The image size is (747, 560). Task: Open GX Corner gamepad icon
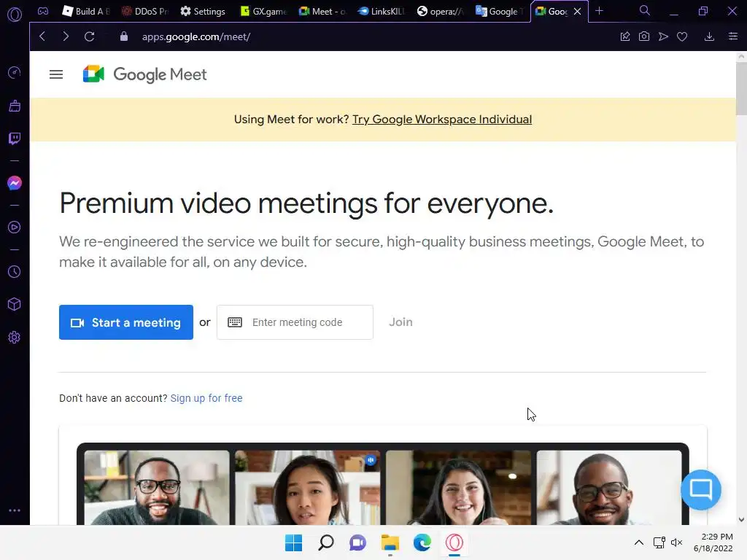pyautogui.click(x=43, y=11)
